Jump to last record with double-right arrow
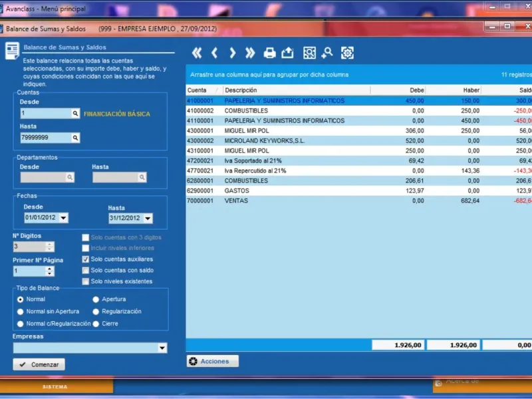The image size is (532, 399). pyautogui.click(x=250, y=53)
